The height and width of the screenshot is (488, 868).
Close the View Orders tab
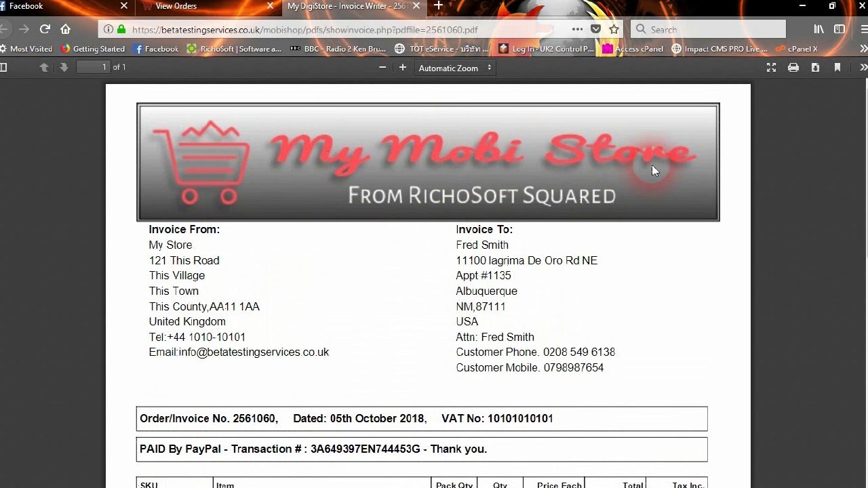click(270, 5)
